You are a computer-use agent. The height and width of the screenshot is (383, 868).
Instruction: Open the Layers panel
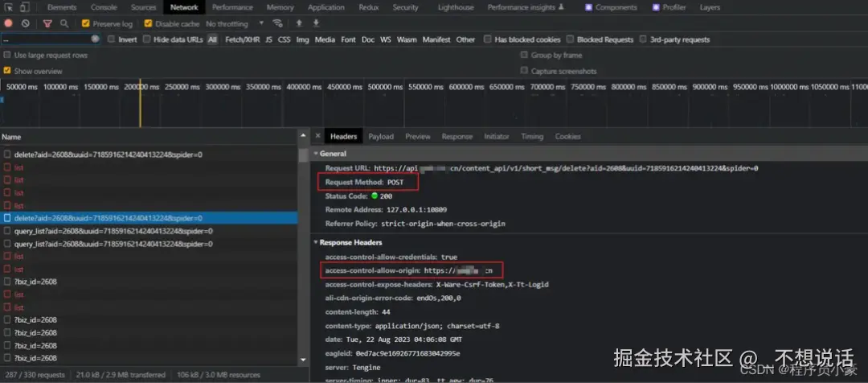[710, 8]
